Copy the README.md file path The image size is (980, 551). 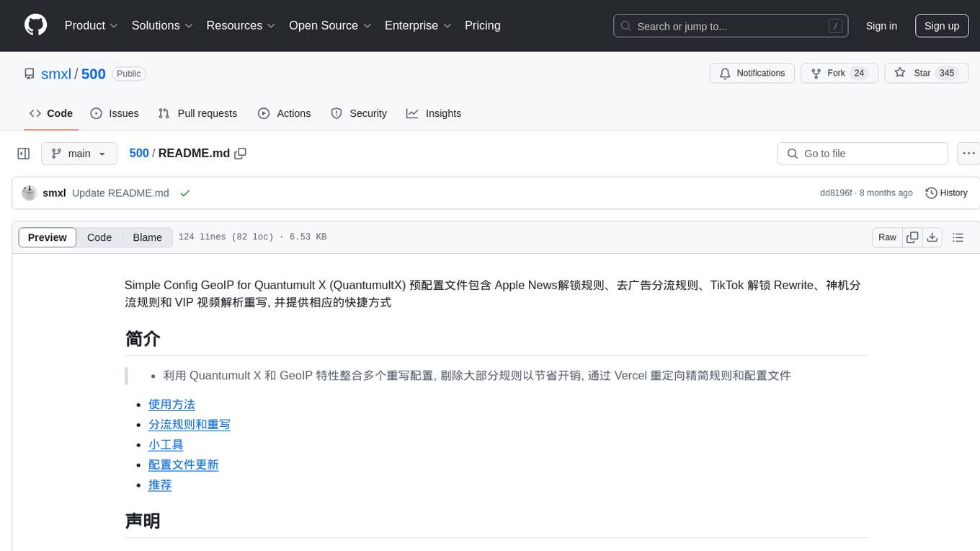[241, 154]
